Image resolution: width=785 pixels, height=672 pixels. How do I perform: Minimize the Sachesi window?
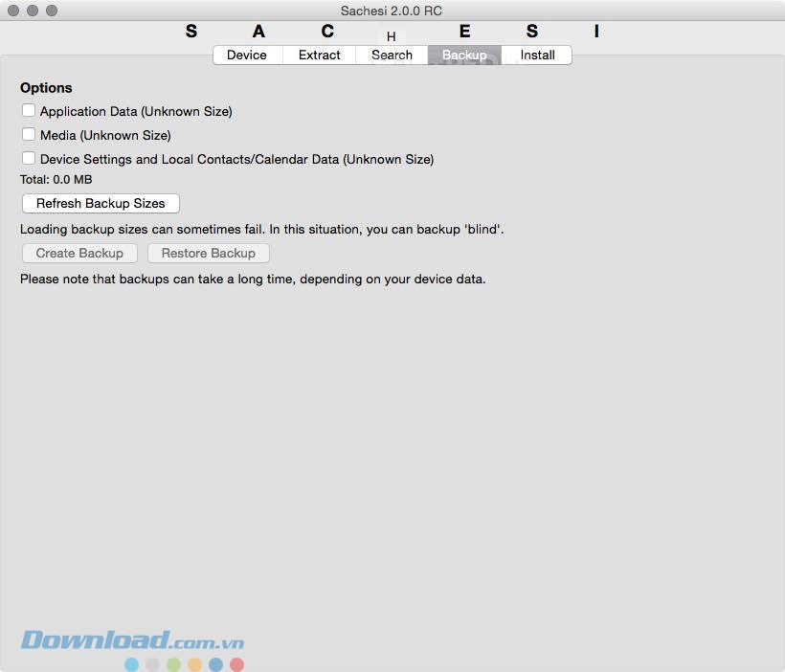[x=33, y=11]
